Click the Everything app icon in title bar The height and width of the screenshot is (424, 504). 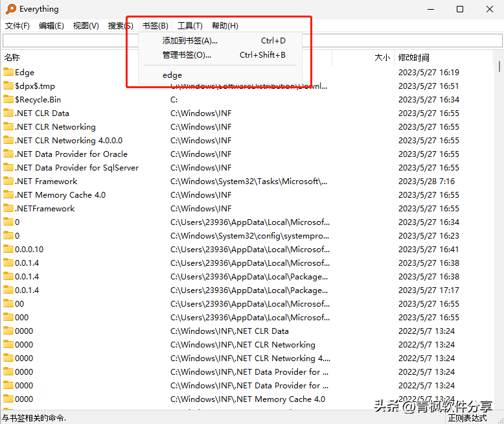tap(11, 9)
